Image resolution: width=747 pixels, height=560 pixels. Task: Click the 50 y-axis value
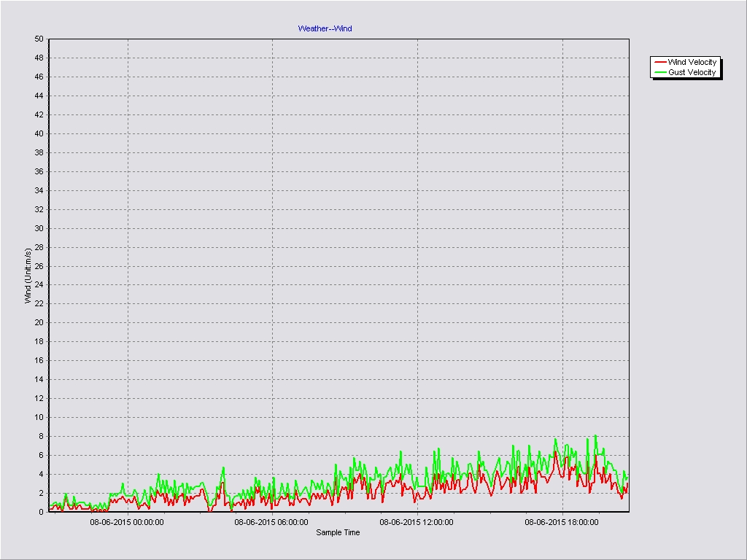click(x=39, y=39)
